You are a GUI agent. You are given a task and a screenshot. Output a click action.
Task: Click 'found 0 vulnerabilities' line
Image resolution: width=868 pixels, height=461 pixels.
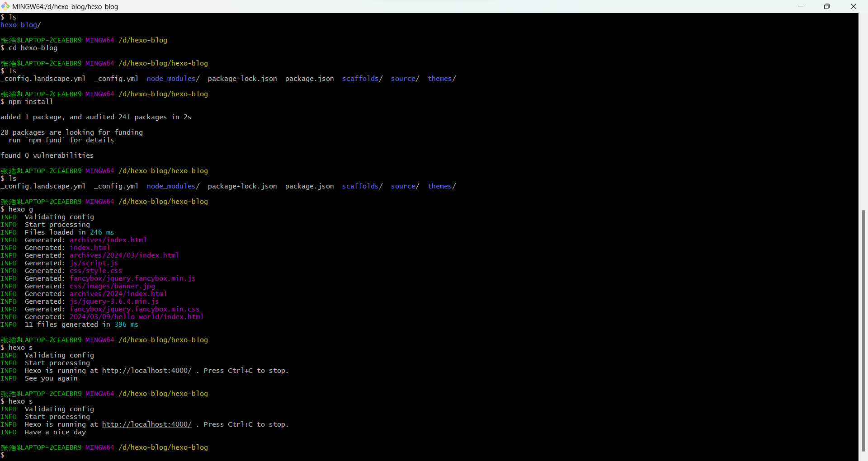coord(47,155)
